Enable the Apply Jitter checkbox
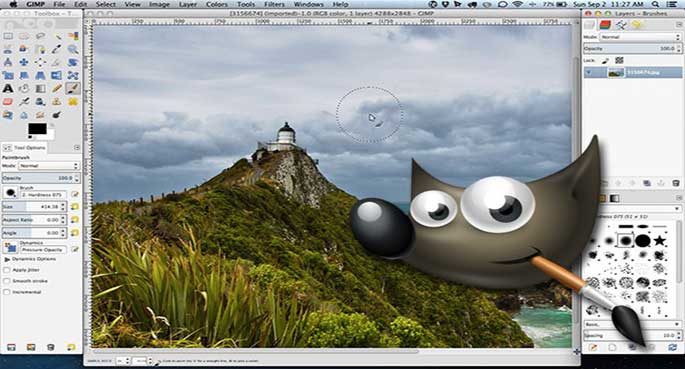This screenshot has height=369, width=685. 7,270
